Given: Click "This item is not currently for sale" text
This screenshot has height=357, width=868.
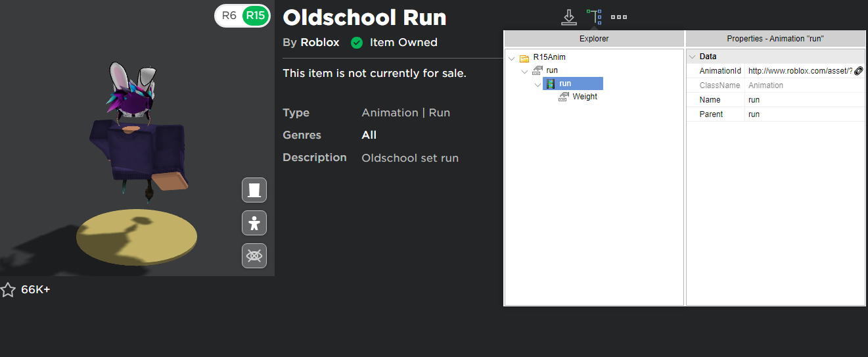Looking at the screenshot, I should [375, 73].
